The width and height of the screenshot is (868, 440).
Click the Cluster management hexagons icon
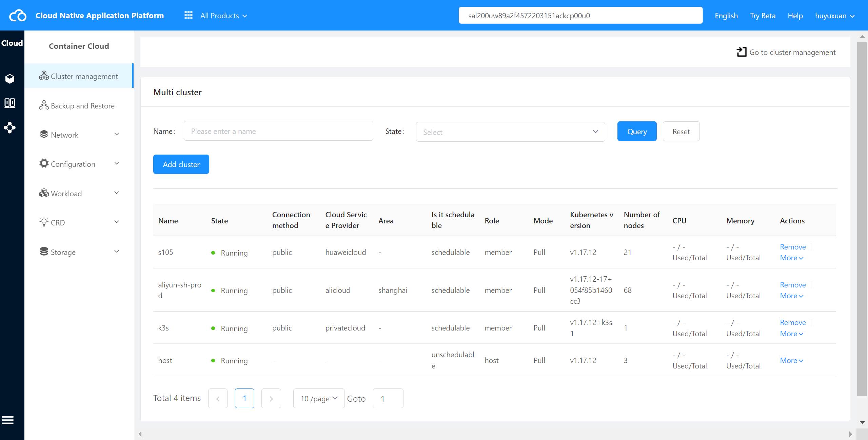coord(44,76)
